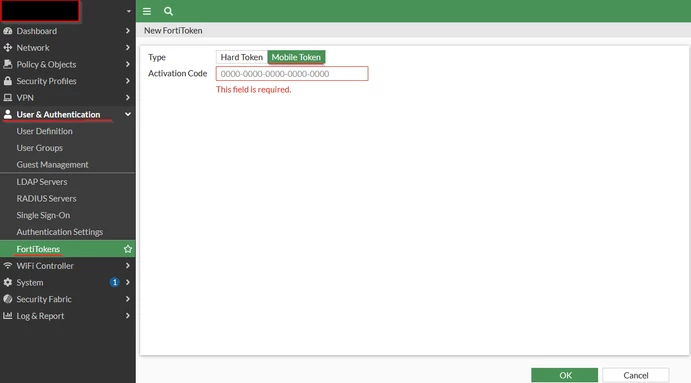Click the VPN laptop icon
691x383 pixels.
click(x=8, y=98)
